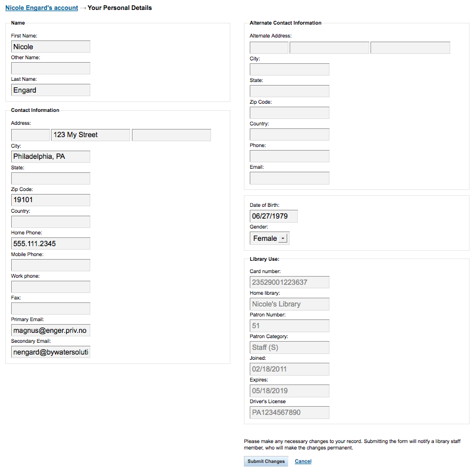
Task: Click the Cancel link
Action: pyautogui.click(x=303, y=461)
